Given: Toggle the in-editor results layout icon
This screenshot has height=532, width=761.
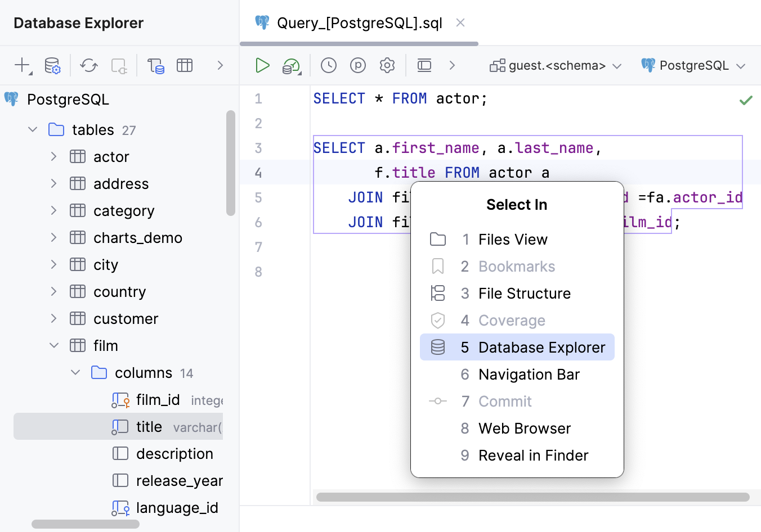Looking at the screenshot, I should pyautogui.click(x=424, y=65).
